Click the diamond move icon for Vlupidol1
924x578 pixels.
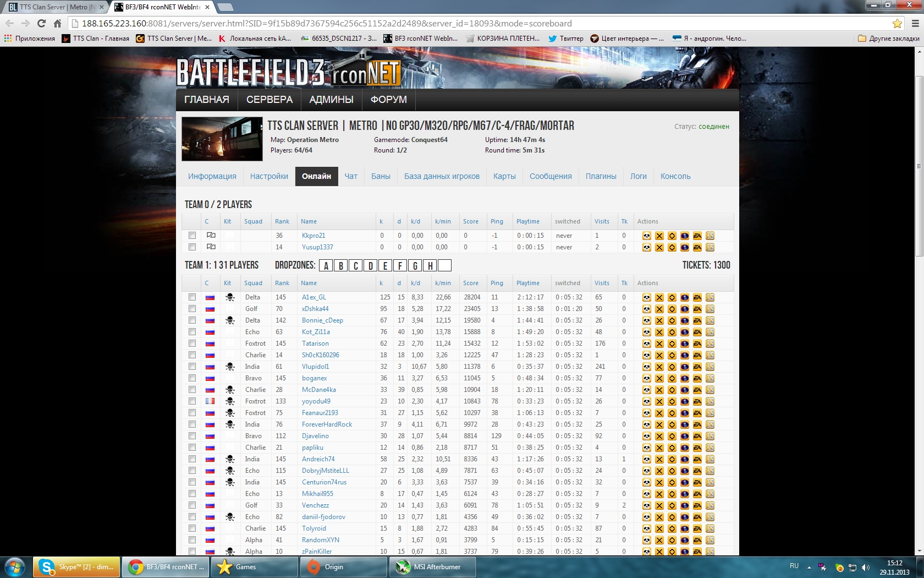pyautogui.click(x=672, y=367)
